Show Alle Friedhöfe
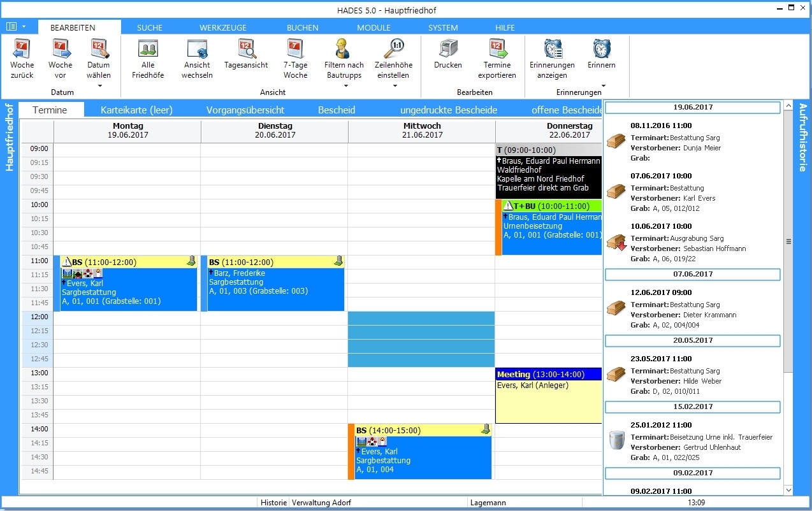This screenshot has height=511, width=812. click(148, 59)
